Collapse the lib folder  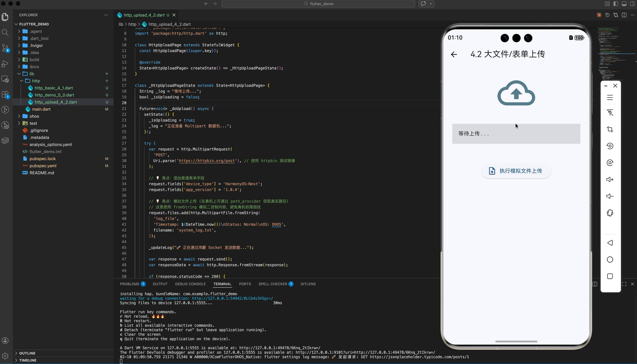coord(32,74)
